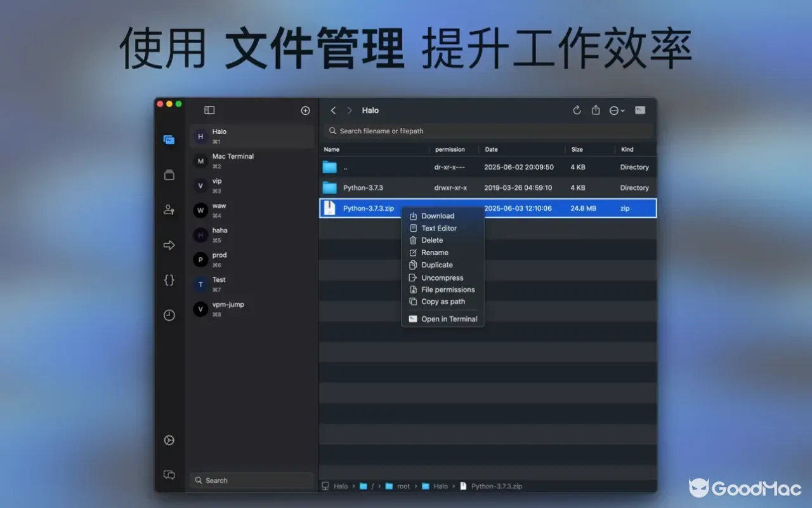Click the Search filename or filepath field
812x508 pixels.
(x=488, y=131)
